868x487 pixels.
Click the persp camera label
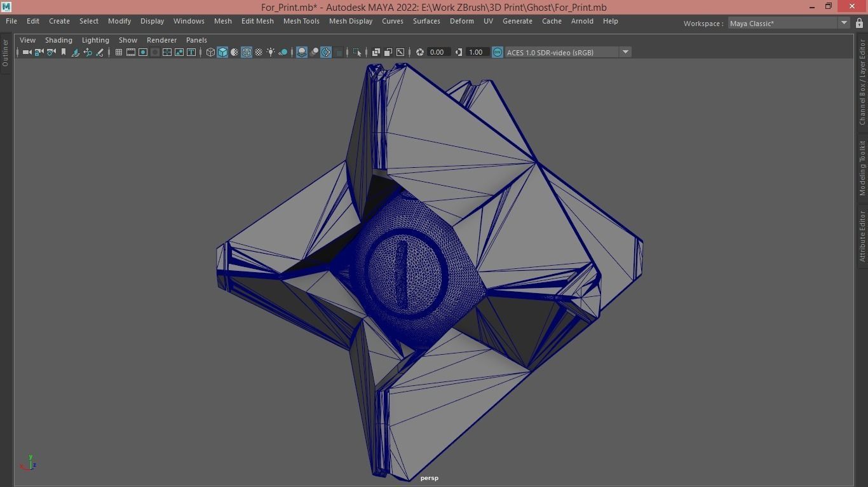[x=430, y=478]
